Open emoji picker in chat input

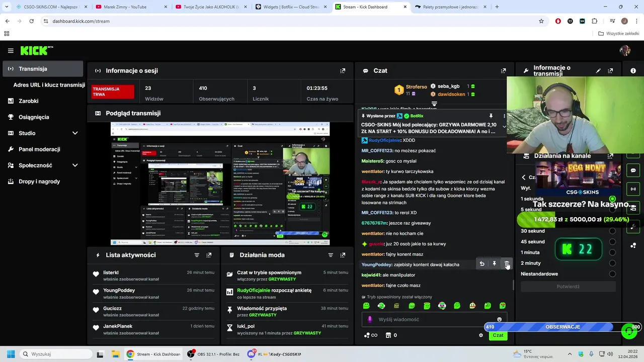click(499, 319)
